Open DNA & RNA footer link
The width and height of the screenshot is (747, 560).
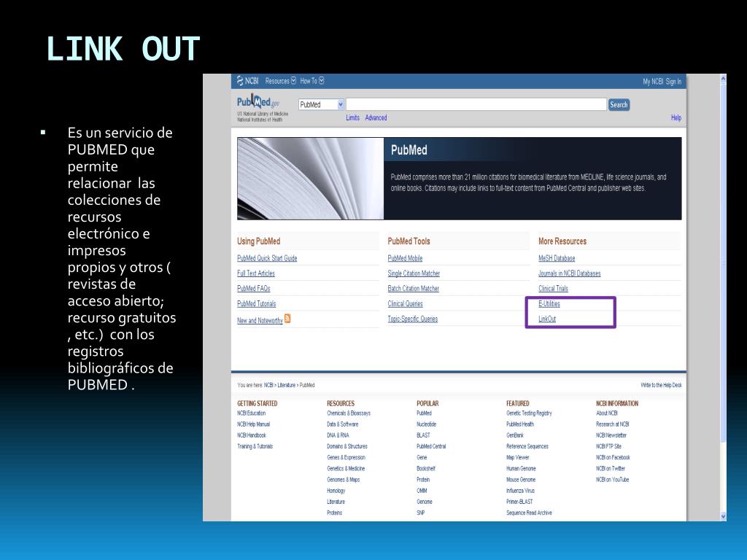338,435
